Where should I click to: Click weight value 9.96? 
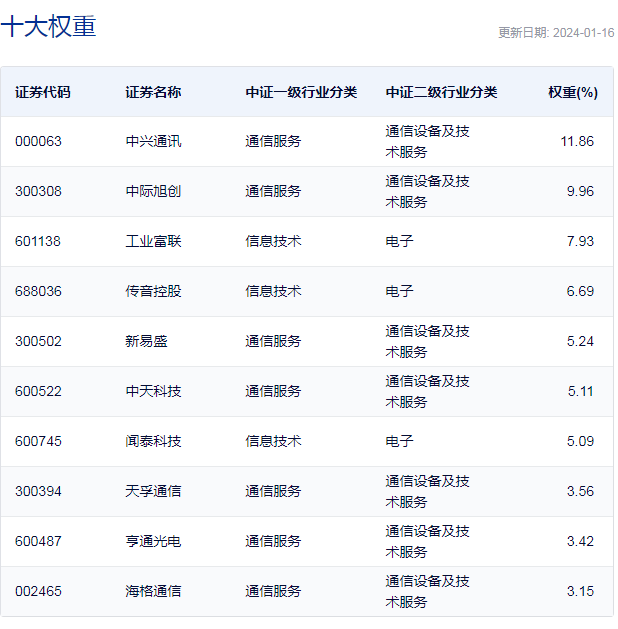tap(580, 191)
